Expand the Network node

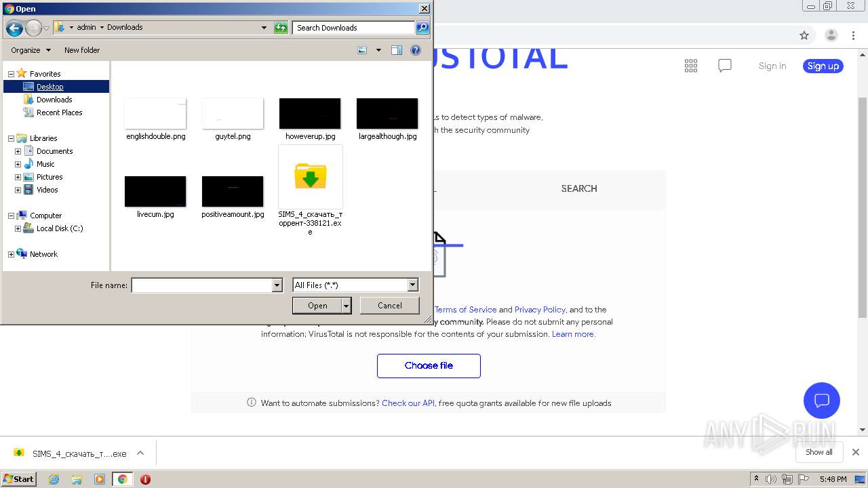11,254
